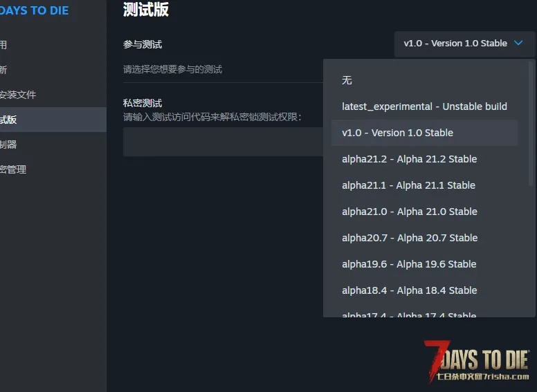Viewport: 537px width, 392px height.
Task: Pick alpha21.1 - Alpha 21.1 Stable
Action: pos(424,185)
